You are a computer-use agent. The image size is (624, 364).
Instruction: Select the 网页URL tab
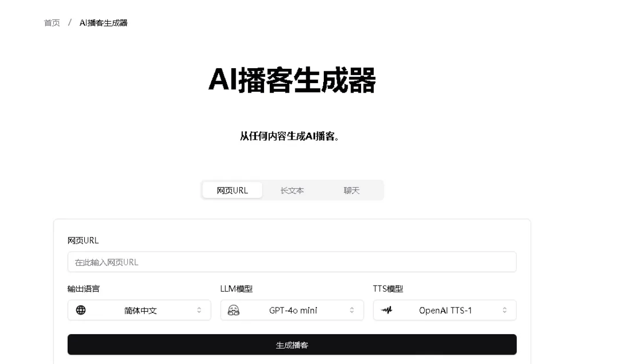232,190
